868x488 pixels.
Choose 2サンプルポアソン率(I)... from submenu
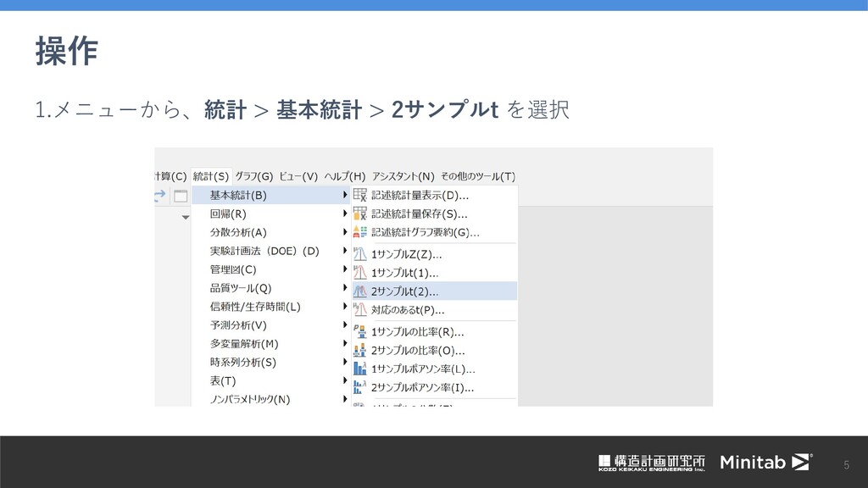(x=435, y=387)
